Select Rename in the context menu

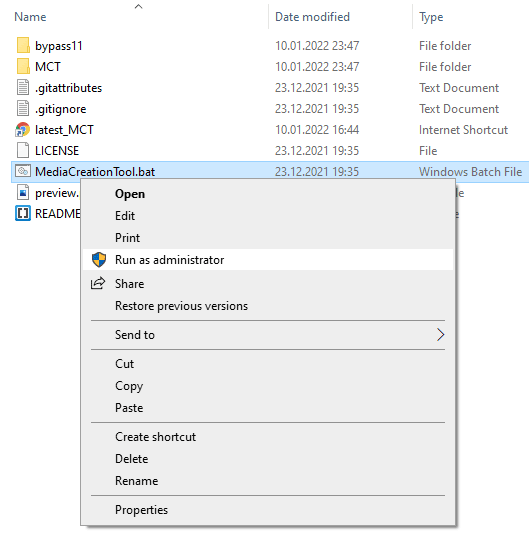[x=136, y=481]
